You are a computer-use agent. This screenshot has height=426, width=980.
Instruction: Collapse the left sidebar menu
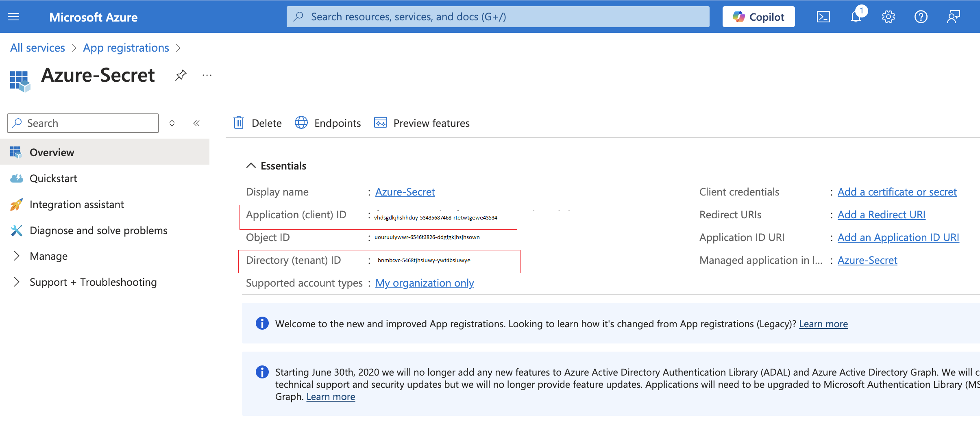pos(196,123)
